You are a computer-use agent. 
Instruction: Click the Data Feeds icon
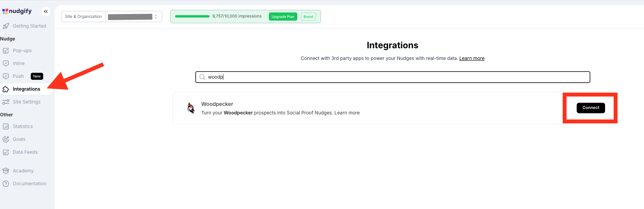click(6, 152)
